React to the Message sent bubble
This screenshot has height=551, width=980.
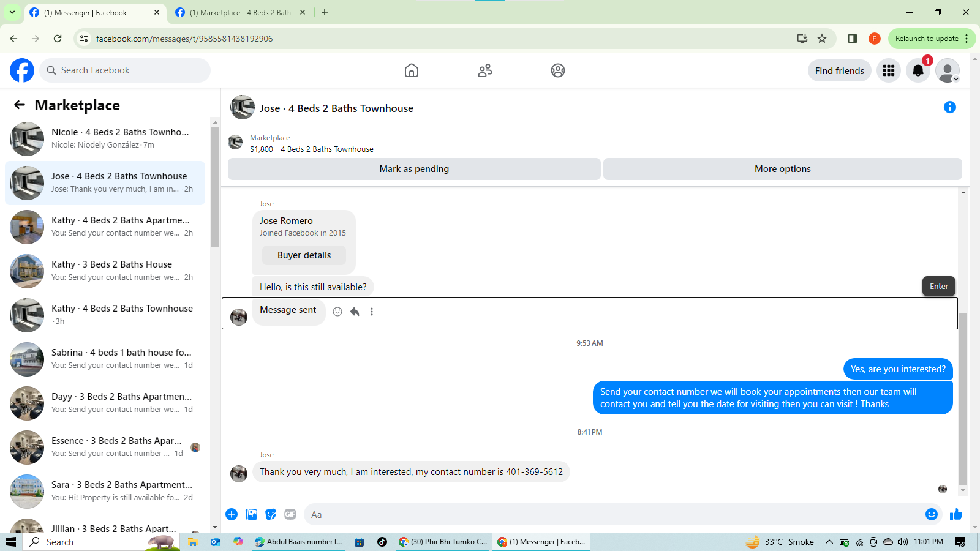[x=337, y=312]
